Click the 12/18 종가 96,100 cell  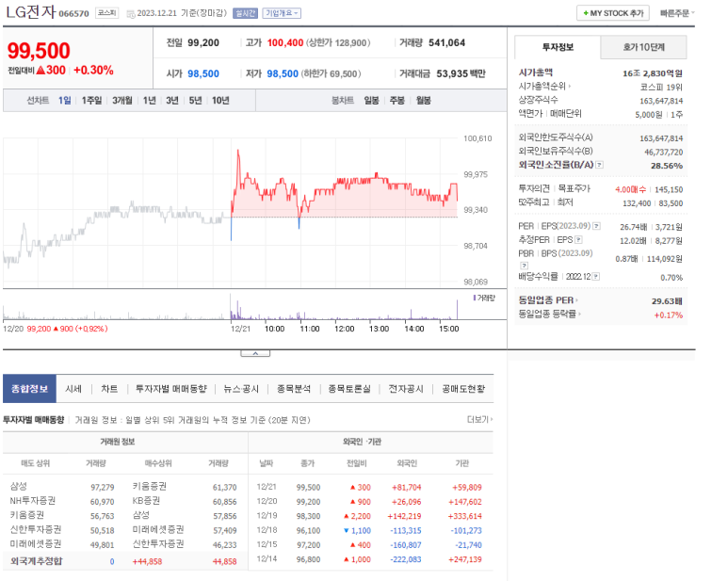(308, 530)
